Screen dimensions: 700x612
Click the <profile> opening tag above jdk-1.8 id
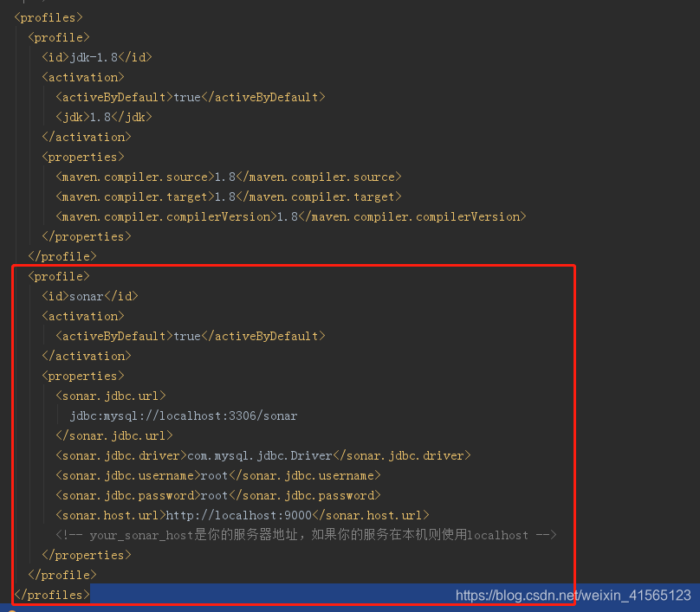(59, 38)
